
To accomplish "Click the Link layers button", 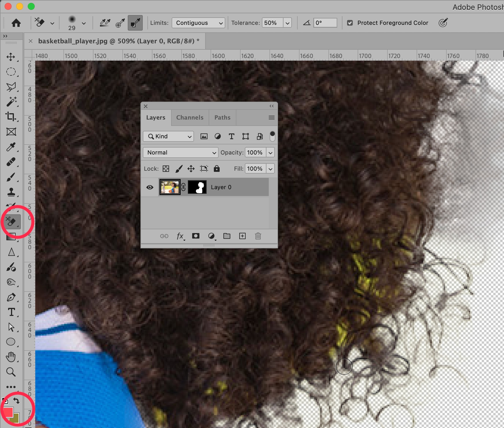I will point(164,236).
